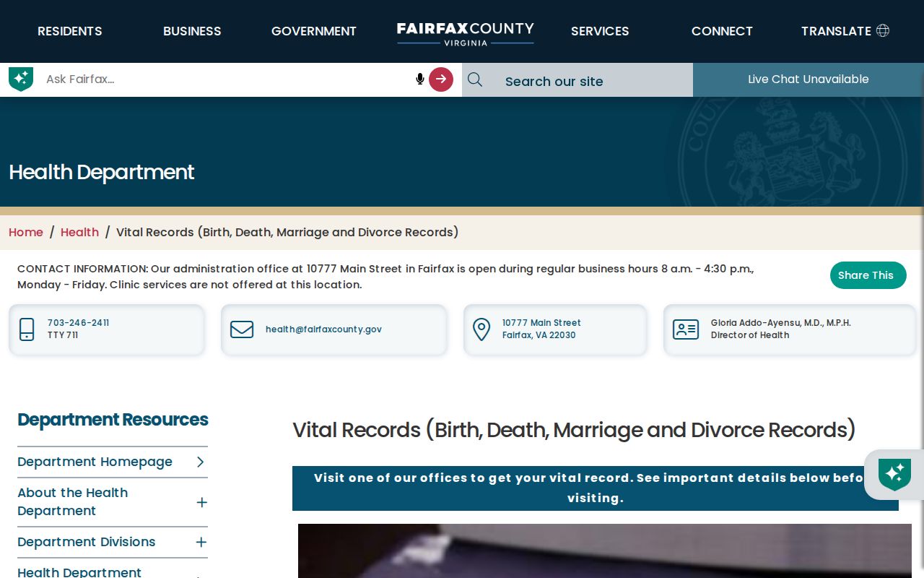Activate the microphone voice input icon
Image resolution: width=924 pixels, height=578 pixels.
(420, 79)
